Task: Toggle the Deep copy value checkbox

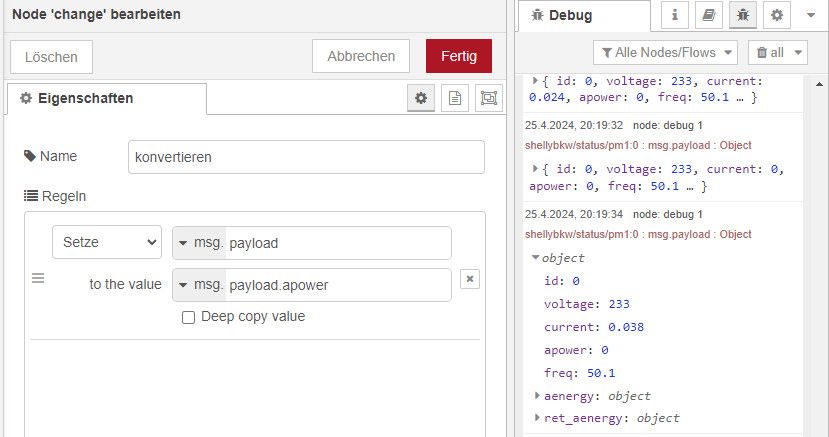Action: 188,317
